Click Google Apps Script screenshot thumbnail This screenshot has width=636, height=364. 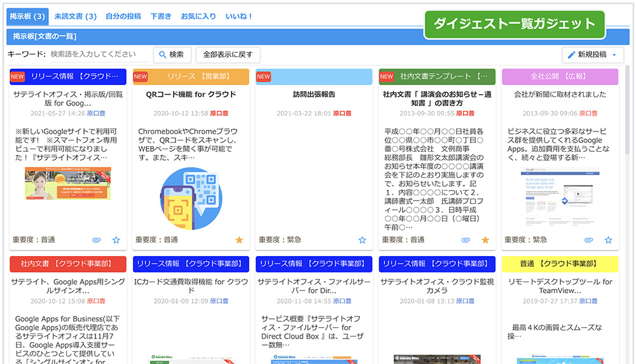coord(560,196)
